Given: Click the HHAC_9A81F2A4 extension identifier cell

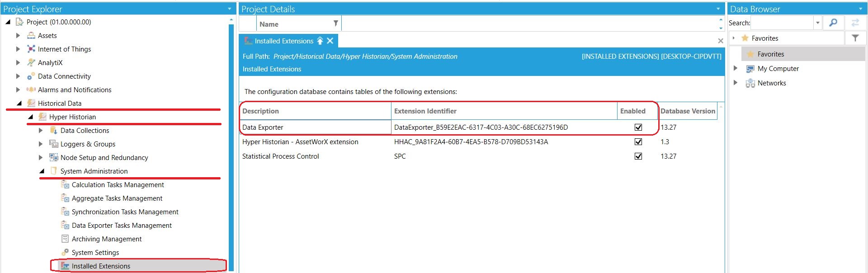Looking at the screenshot, I should pos(504,142).
